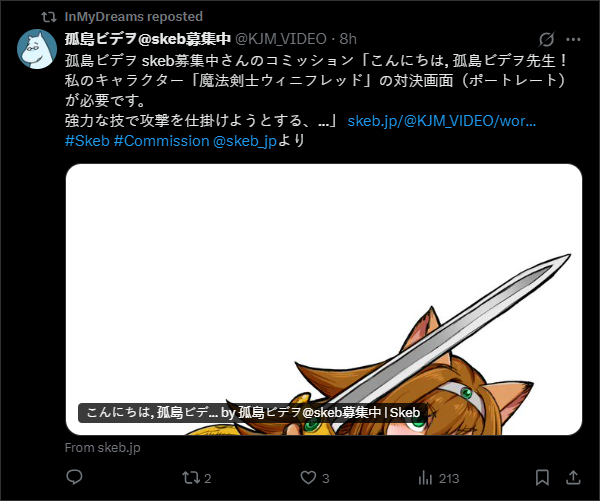Open the skeb.jp/@KJM_VIDEO/wor... link
600x501 pixels.
tap(442, 121)
